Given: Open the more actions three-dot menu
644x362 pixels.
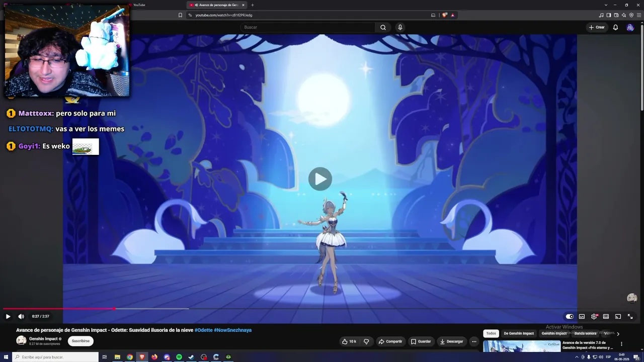Looking at the screenshot, I should pos(474,341).
